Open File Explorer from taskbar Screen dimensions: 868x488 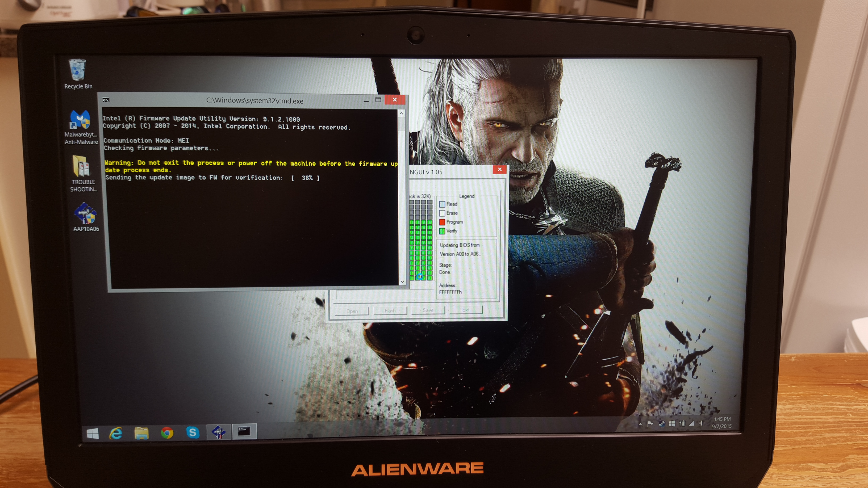141,433
